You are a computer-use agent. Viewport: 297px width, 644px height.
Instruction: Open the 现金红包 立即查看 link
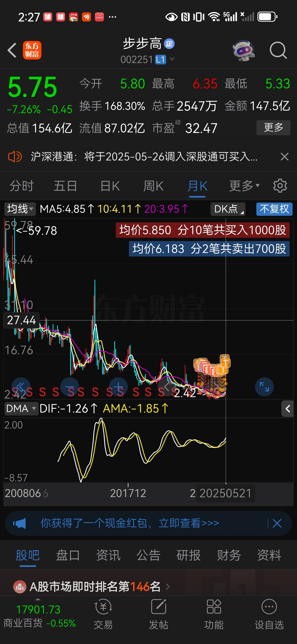[x=130, y=523]
